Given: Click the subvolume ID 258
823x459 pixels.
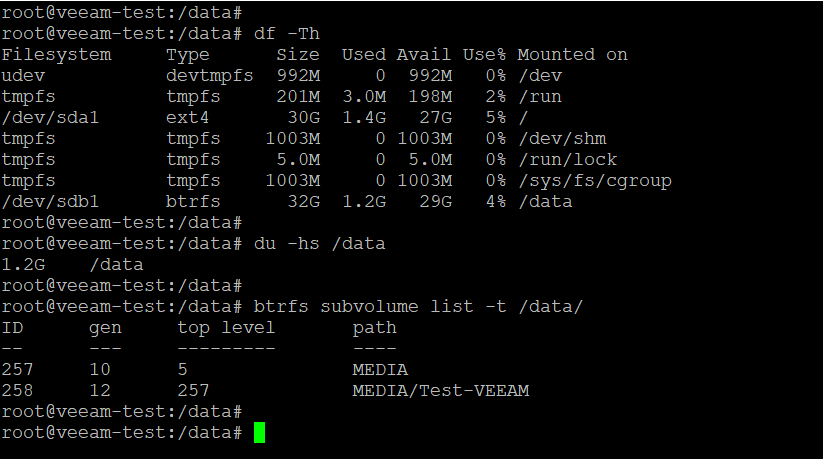Looking at the screenshot, I should (17, 391).
